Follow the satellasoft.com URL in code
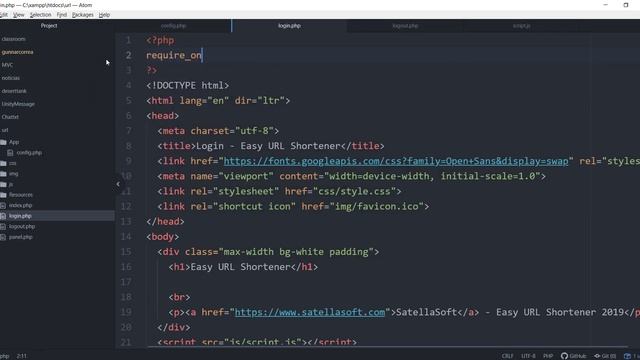 (x=310, y=312)
